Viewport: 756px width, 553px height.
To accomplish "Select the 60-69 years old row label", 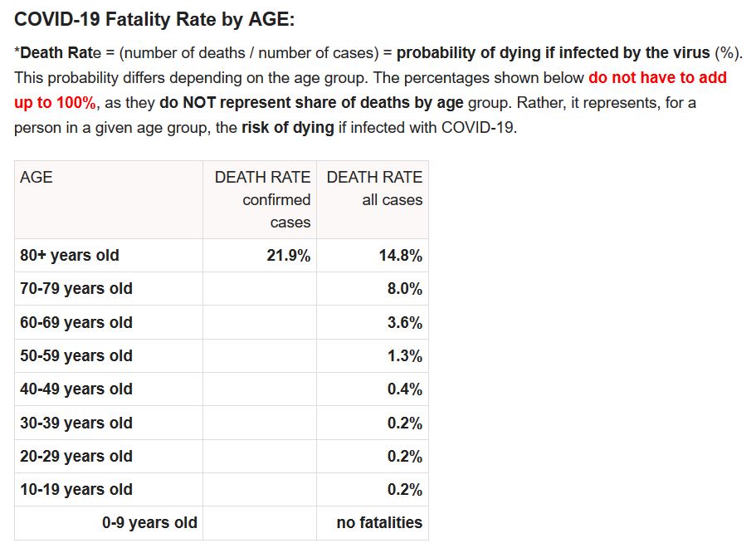I will [x=76, y=323].
